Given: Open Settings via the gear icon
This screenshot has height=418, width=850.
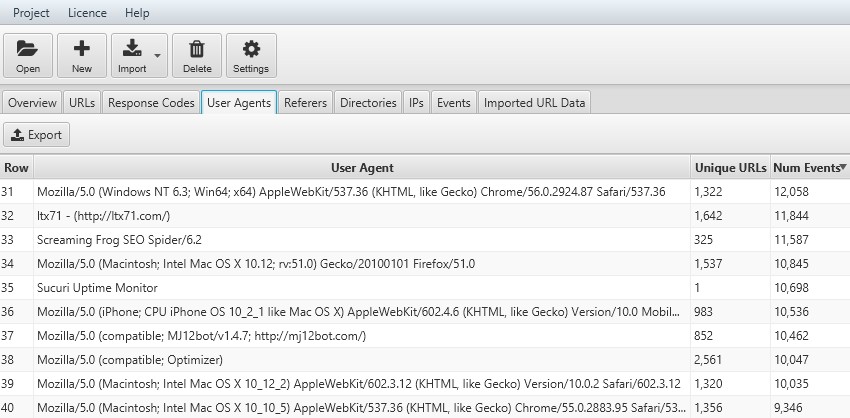Looking at the screenshot, I should tap(251, 49).
